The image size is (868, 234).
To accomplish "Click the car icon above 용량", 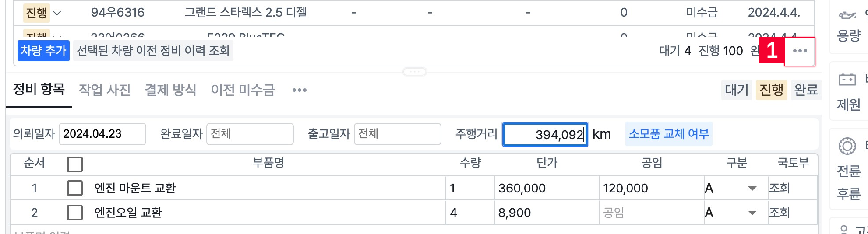I will pyautogui.click(x=847, y=15).
